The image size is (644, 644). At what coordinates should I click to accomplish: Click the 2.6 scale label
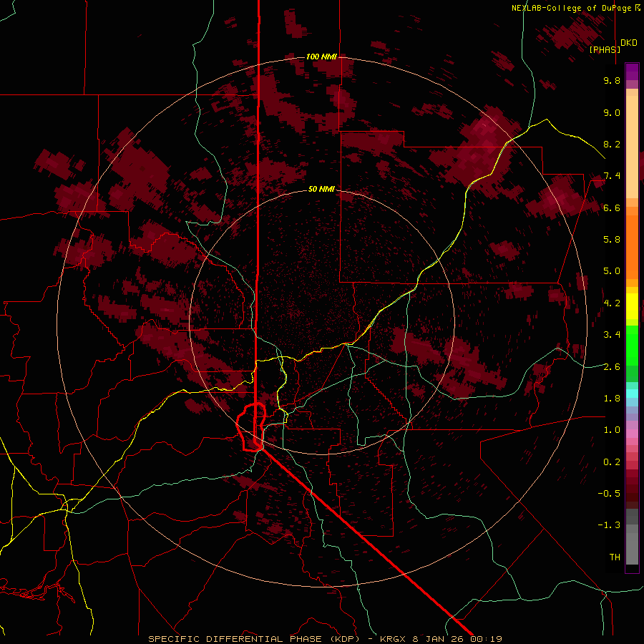(x=612, y=367)
